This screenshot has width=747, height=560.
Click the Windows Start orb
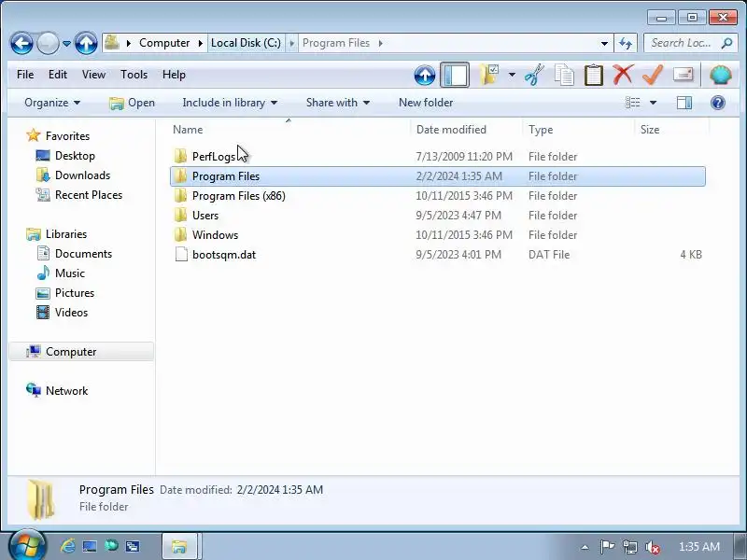click(27, 546)
